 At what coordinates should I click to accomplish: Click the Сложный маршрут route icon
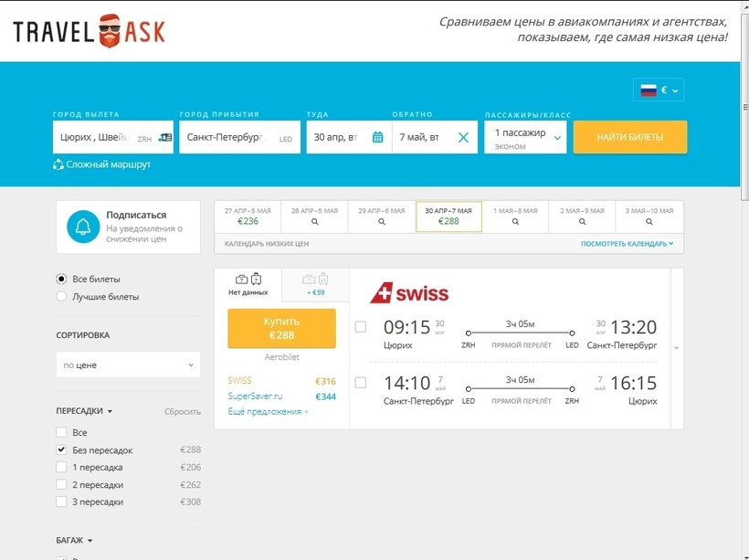pyautogui.click(x=59, y=164)
